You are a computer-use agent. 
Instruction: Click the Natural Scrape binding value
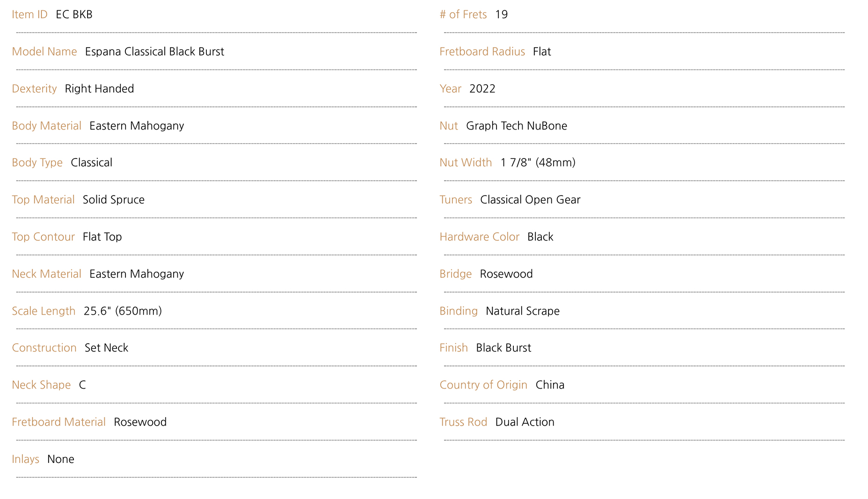[522, 311]
